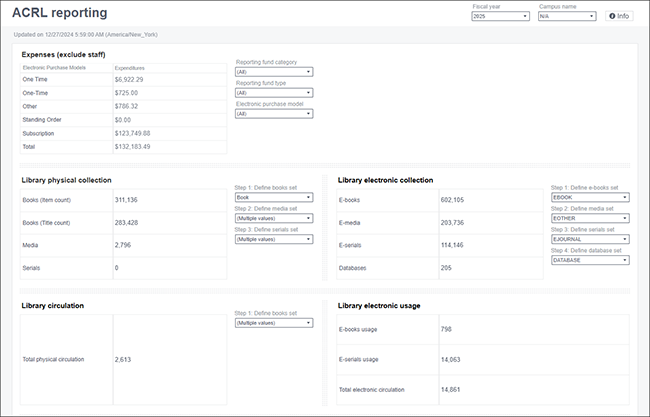The image size is (650, 417).
Task: Click the 283,428 title count value
Action: click(126, 223)
